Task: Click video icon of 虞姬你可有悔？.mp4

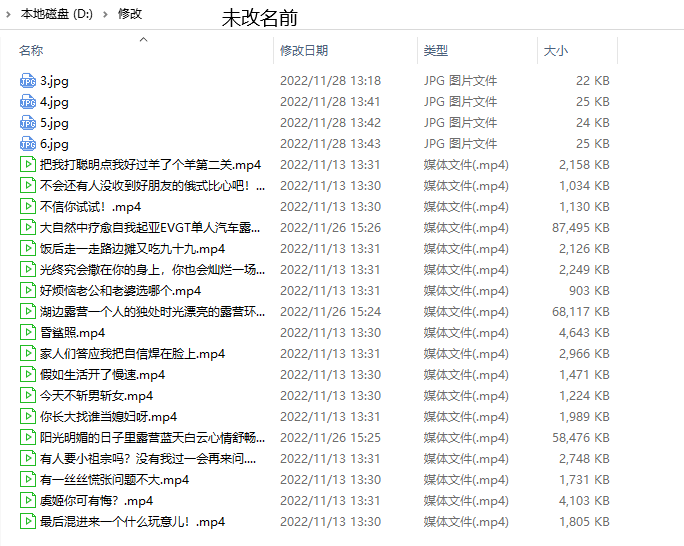Action: click(28, 500)
